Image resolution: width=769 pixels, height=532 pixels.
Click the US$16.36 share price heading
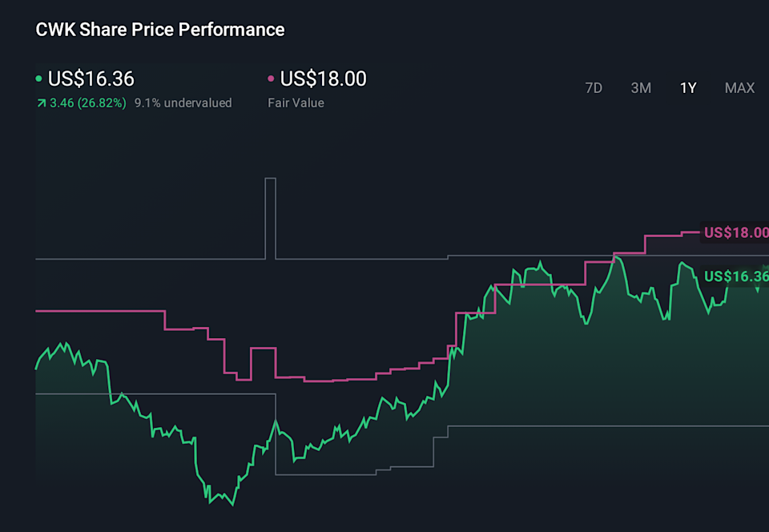pos(91,79)
